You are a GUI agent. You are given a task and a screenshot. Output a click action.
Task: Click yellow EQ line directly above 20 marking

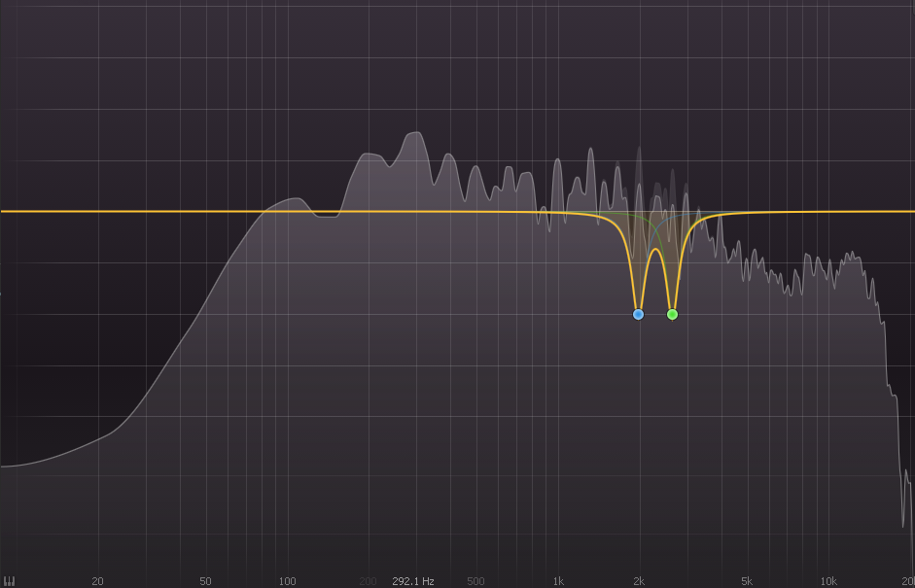97,211
